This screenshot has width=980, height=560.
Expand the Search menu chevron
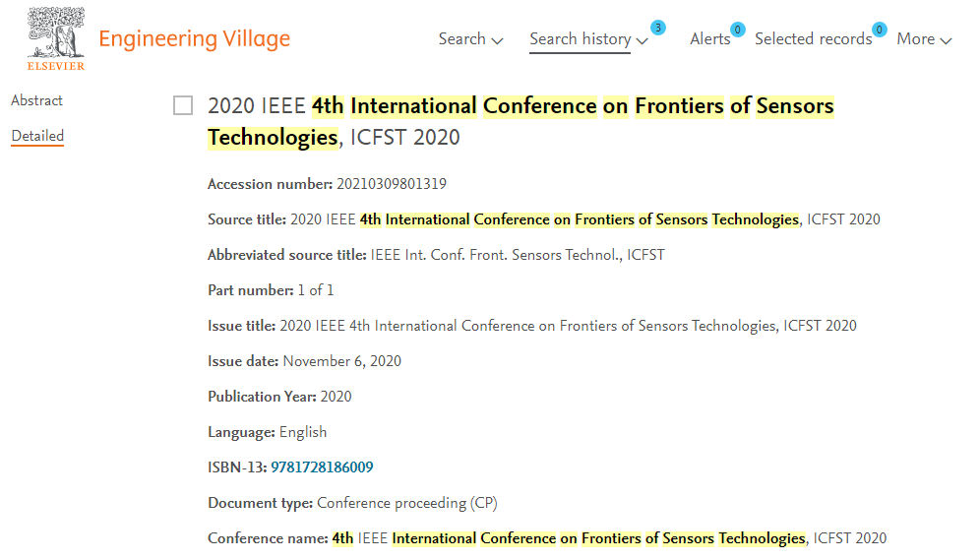click(x=498, y=41)
